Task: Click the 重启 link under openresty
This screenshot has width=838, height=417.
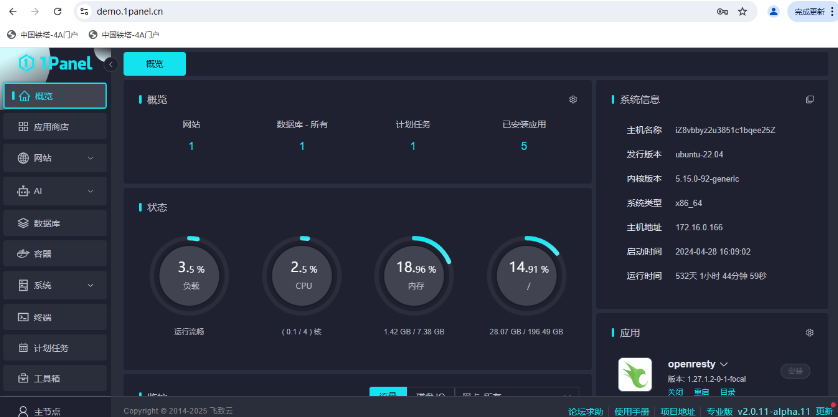Action: (701, 392)
